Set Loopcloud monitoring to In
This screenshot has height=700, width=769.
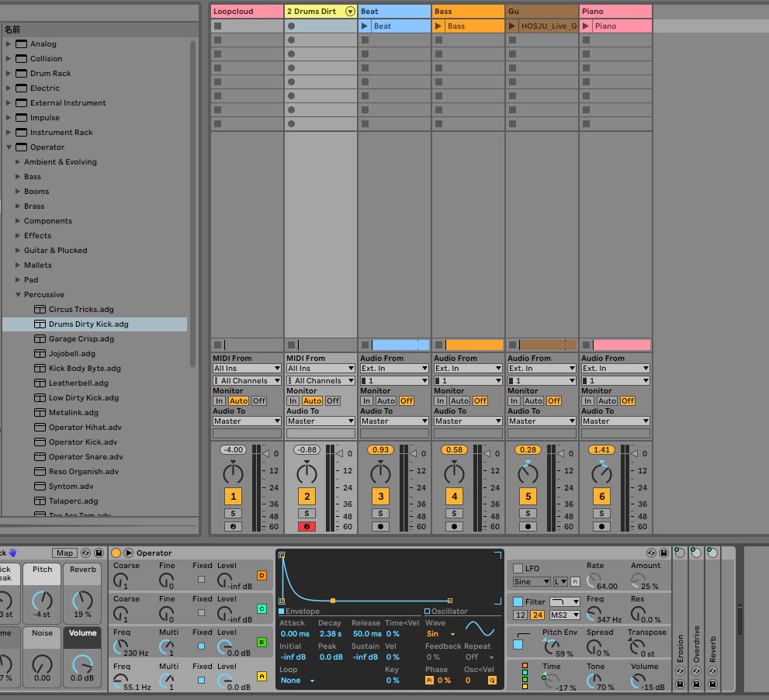coord(219,400)
